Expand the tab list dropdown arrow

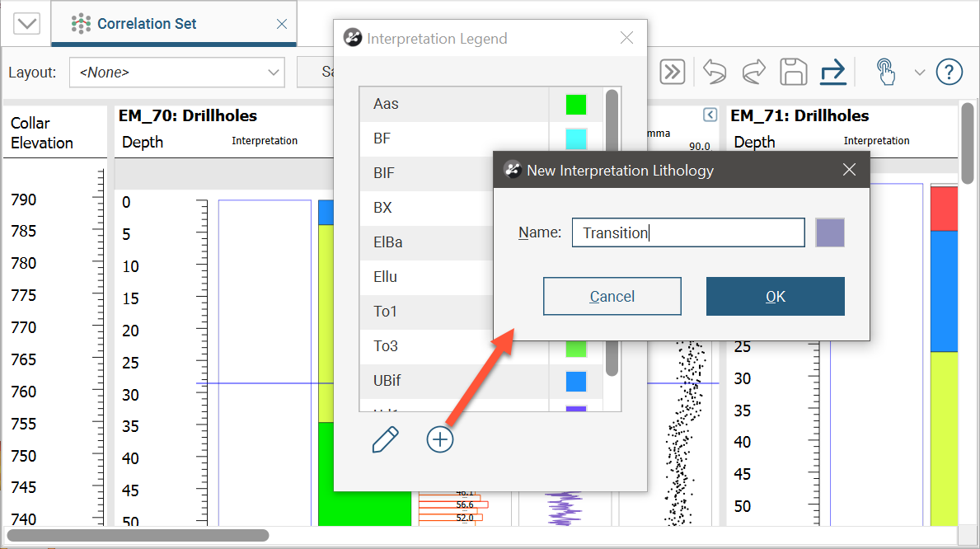[26, 23]
